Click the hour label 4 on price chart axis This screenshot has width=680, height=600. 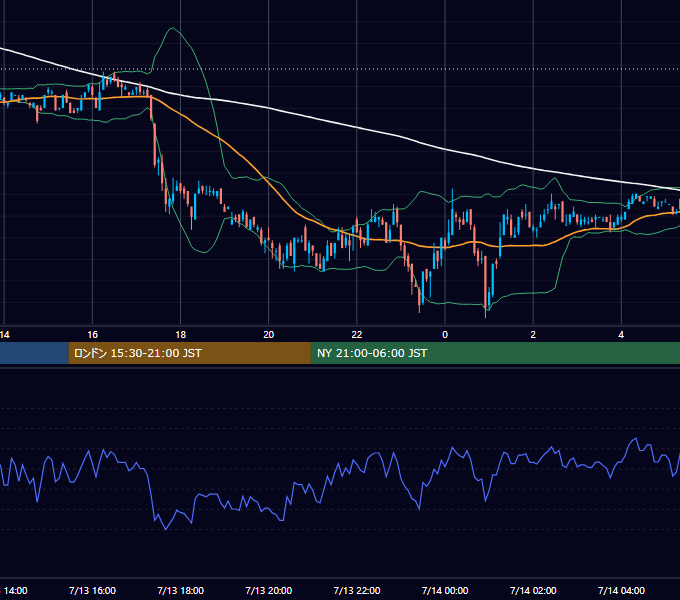click(x=621, y=335)
